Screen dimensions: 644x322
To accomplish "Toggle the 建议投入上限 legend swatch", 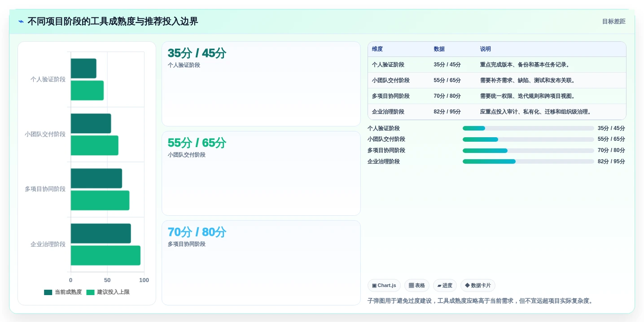I will [91, 292].
